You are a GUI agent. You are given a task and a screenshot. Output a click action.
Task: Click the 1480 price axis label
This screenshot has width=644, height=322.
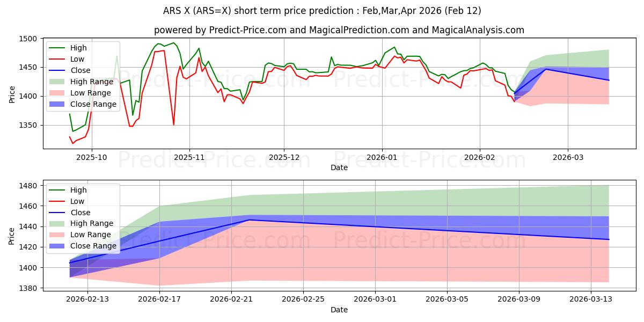click(28, 186)
